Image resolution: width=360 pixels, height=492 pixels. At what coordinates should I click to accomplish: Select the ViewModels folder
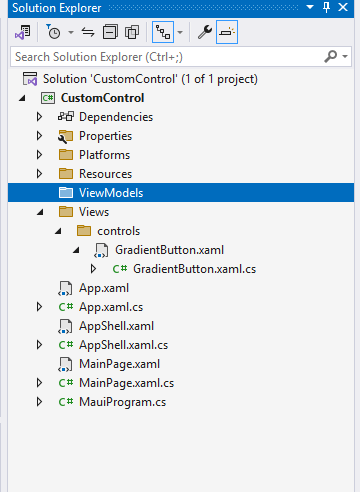point(181,193)
